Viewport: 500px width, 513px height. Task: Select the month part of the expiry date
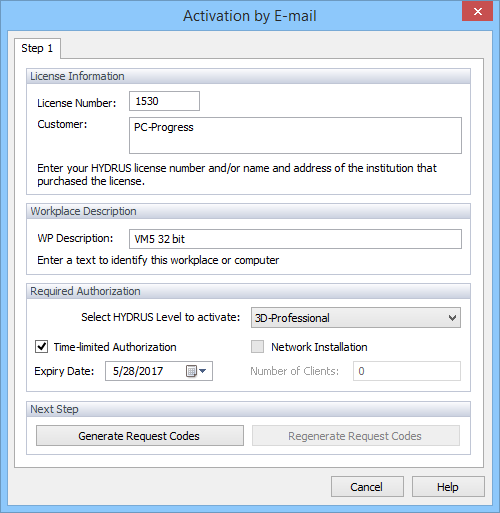[x=115, y=371]
